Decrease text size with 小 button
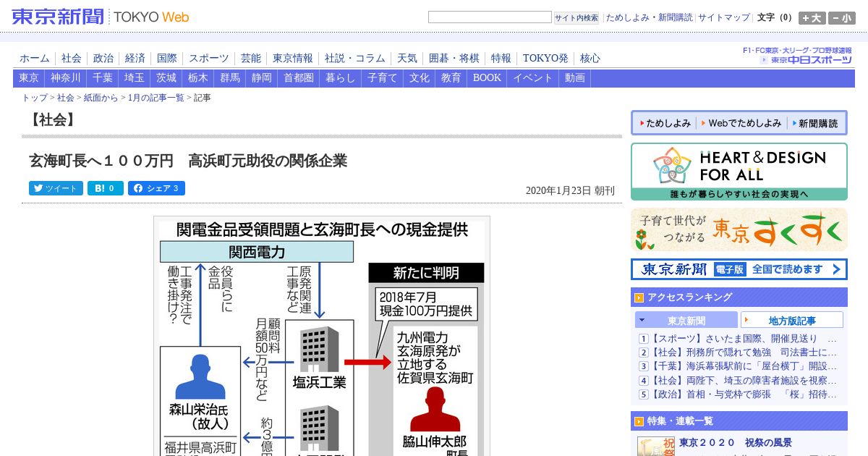 (x=841, y=18)
